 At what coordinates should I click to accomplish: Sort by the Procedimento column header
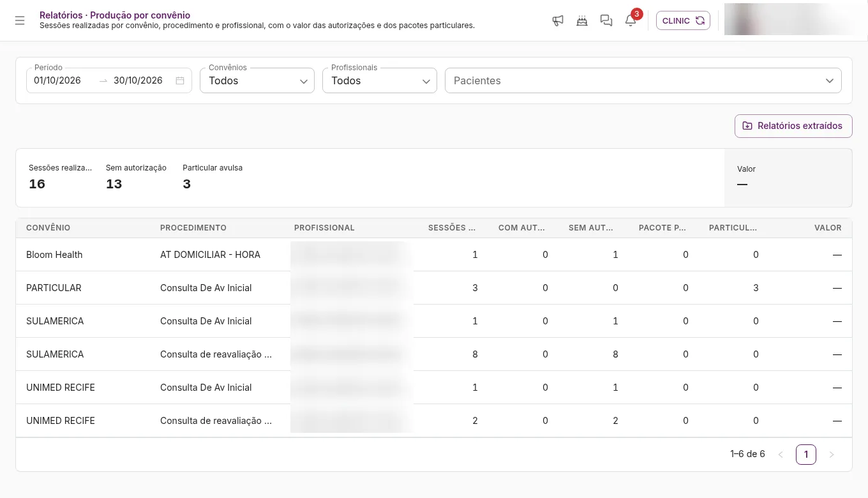193,228
